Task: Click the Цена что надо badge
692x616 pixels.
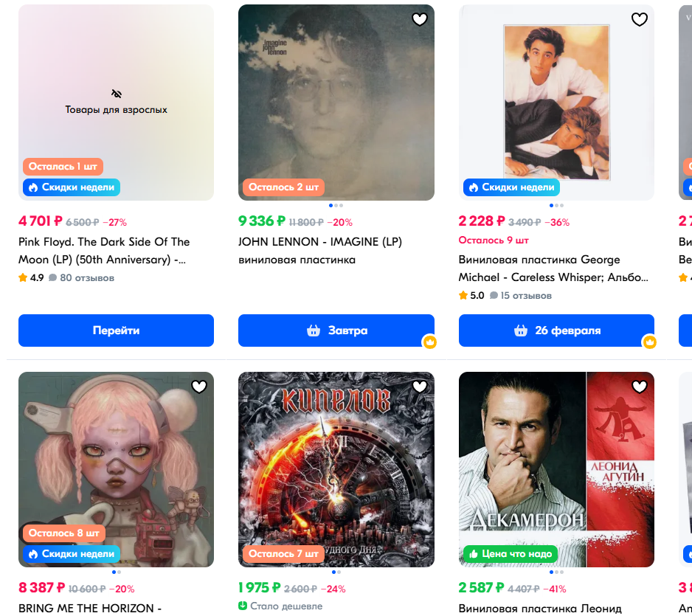Action: 510,553
